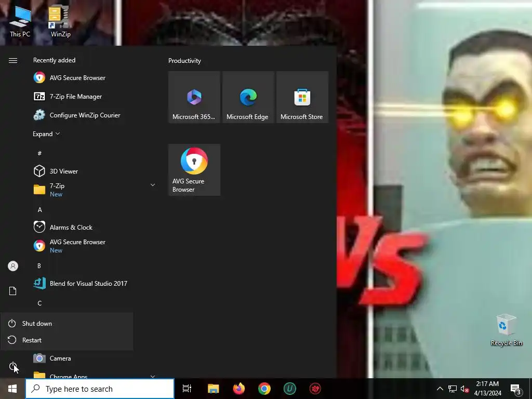
Task: Click the Power button in Start
Action: (x=13, y=366)
